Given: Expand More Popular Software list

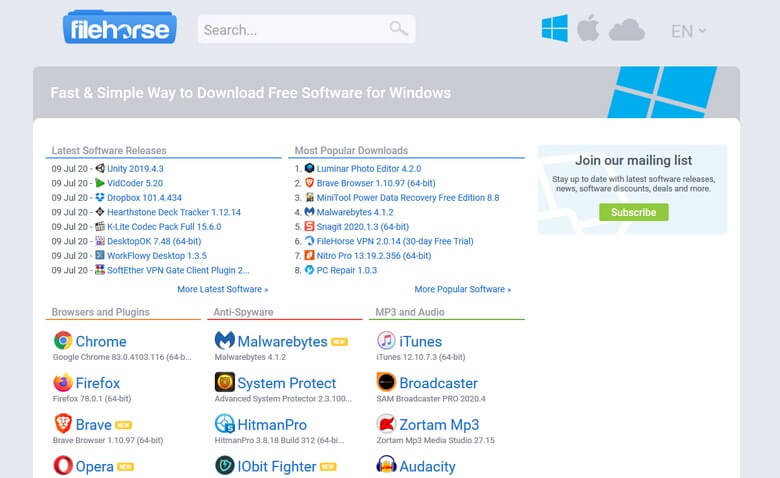Looking at the screenshot, I should coord(462,289).
